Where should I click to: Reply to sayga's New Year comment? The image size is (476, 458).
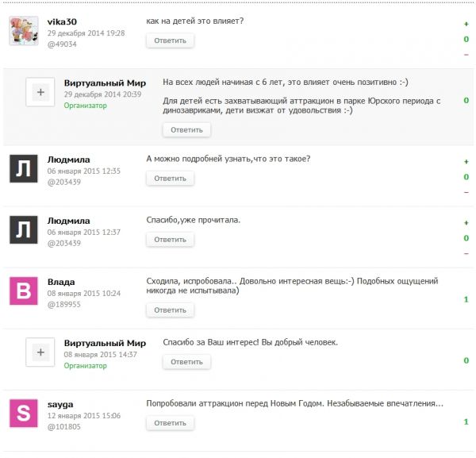point(170,423)
